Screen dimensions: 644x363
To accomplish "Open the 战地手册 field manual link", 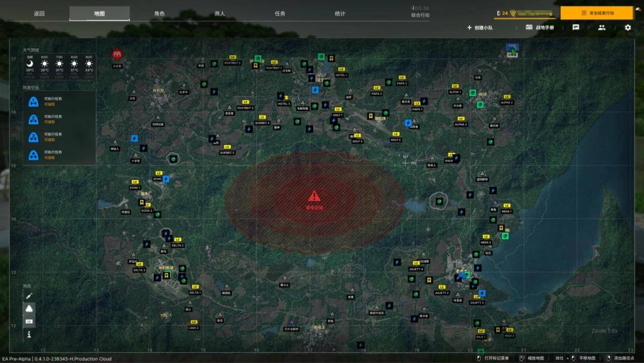I will (540, 27).
